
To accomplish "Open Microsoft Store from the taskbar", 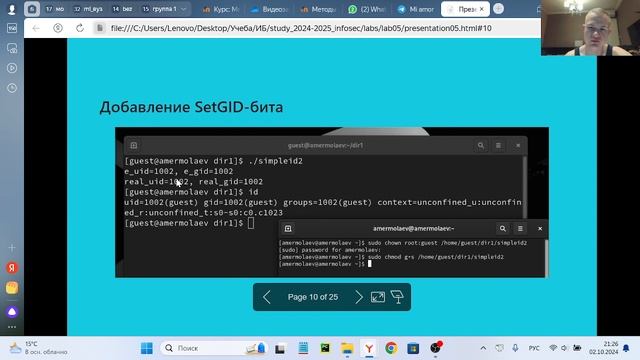I will click(413, 348).
